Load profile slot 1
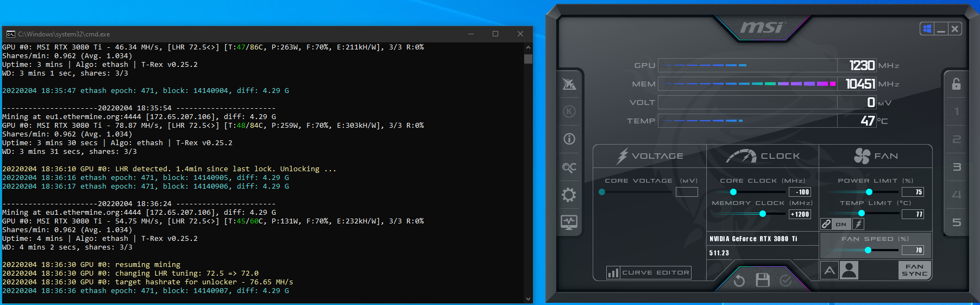This screenshot has height=305, width=980. click(x=957, y=111)
